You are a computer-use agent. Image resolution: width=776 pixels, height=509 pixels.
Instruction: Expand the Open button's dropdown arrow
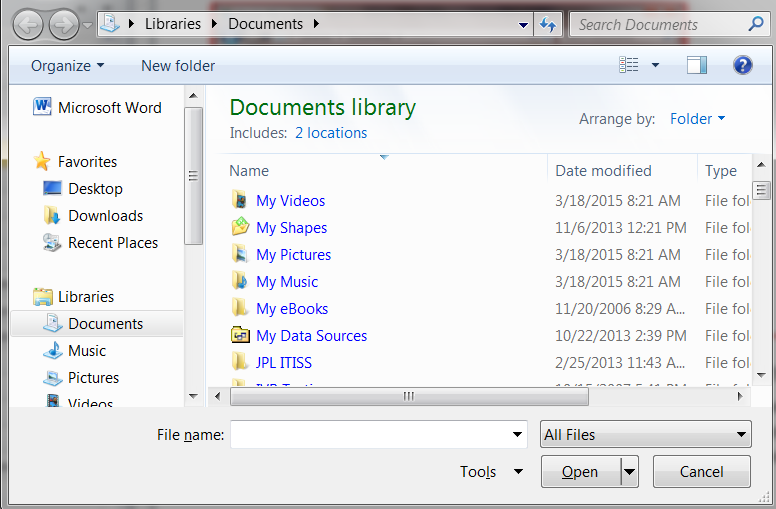pyautogui.click(x=630, y=472)
